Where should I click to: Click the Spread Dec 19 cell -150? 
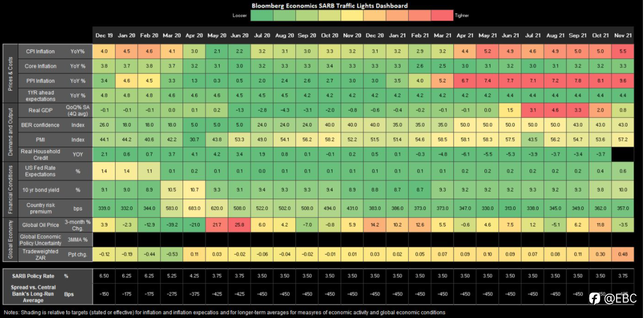click(x=104, y=294)
